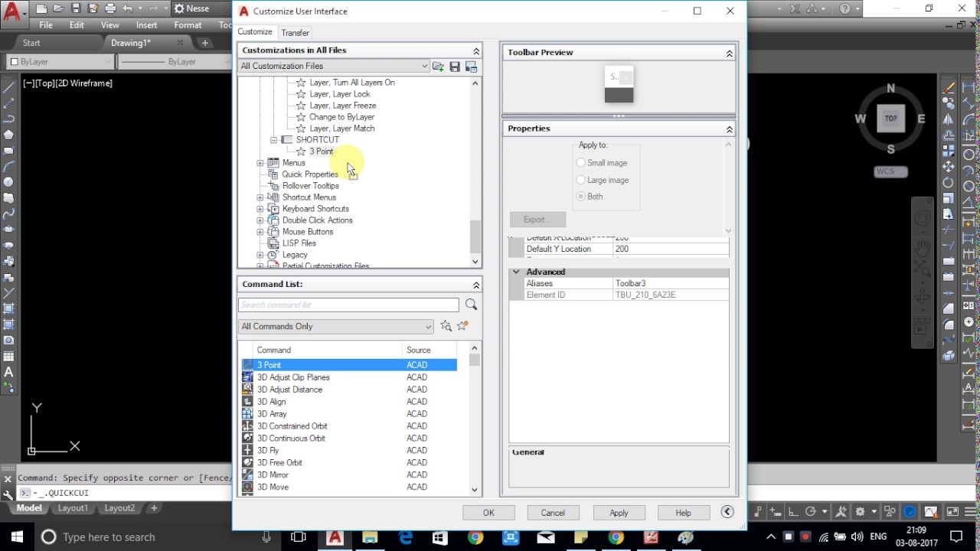980x551 pixels.
Task: Click the multiline text A tool
Action: 8,373
